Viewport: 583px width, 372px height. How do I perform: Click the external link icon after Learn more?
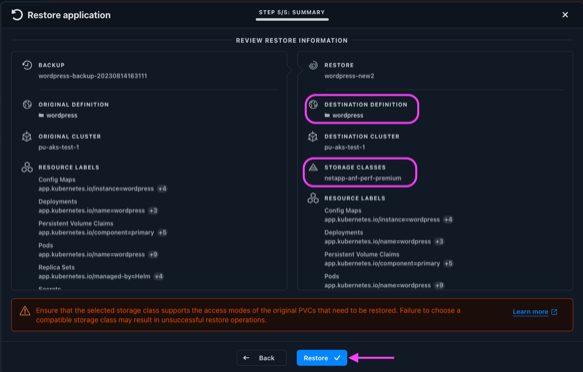[554, 312]
